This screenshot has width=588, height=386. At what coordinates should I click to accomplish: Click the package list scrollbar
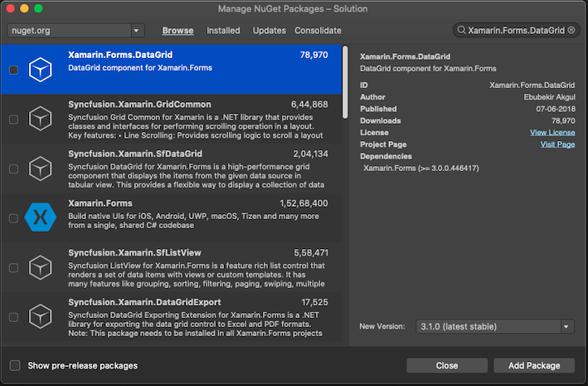coord(345,82)
